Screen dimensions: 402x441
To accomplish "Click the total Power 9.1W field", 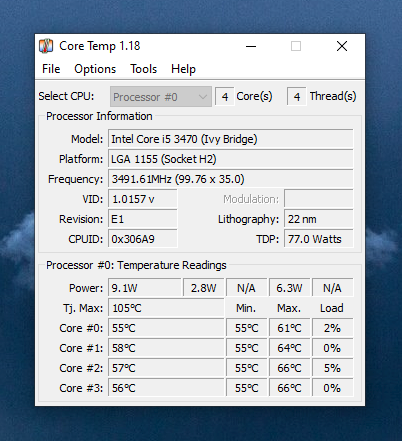I will (145, 288).
